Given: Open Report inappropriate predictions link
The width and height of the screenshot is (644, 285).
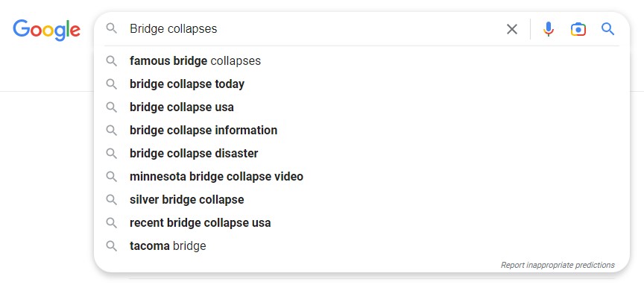Looking at the screenshot, I should coord(558,266).
